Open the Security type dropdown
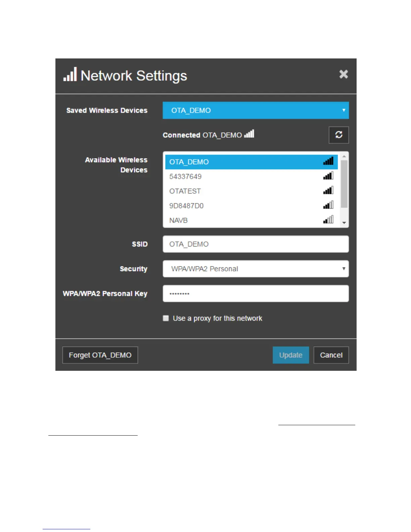Screen dimensions: 411x532 click(x=256, y=269)
